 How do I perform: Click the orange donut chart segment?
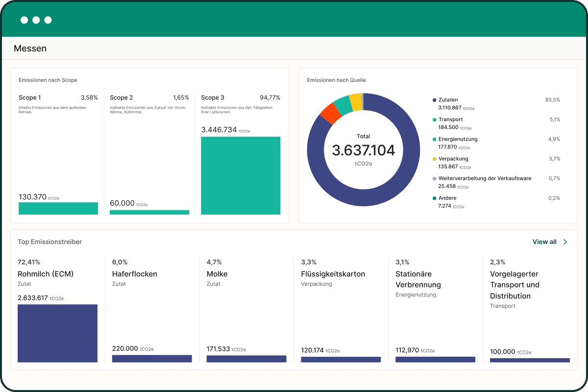point(330,113)
